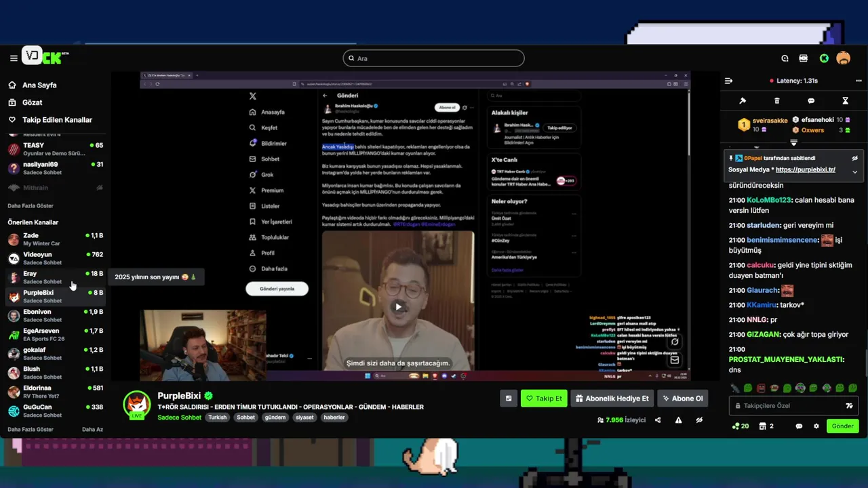868x488 pixels.
Task: Collapse the chat panel arrow icon
Action: (729, 81)
